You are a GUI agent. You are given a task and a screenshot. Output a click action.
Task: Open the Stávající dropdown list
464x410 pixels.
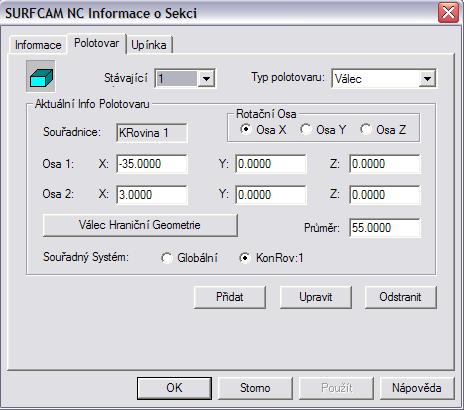pos(206,79)
